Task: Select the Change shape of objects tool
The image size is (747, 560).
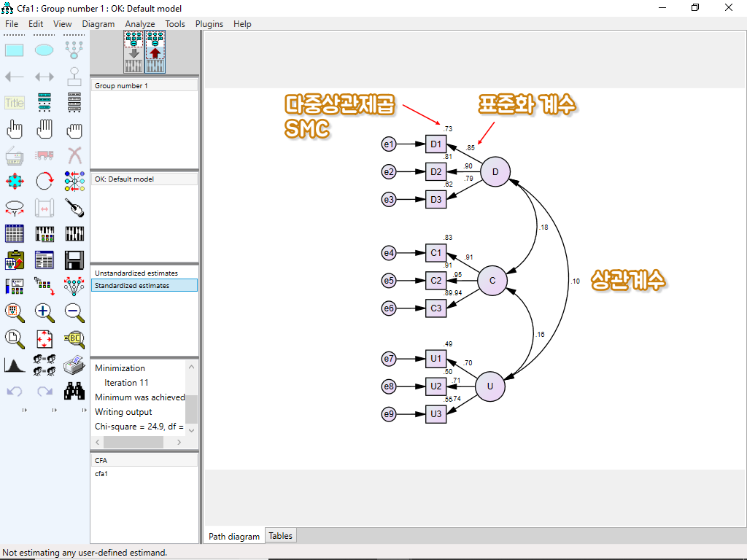Action: (x=15, y=182)
